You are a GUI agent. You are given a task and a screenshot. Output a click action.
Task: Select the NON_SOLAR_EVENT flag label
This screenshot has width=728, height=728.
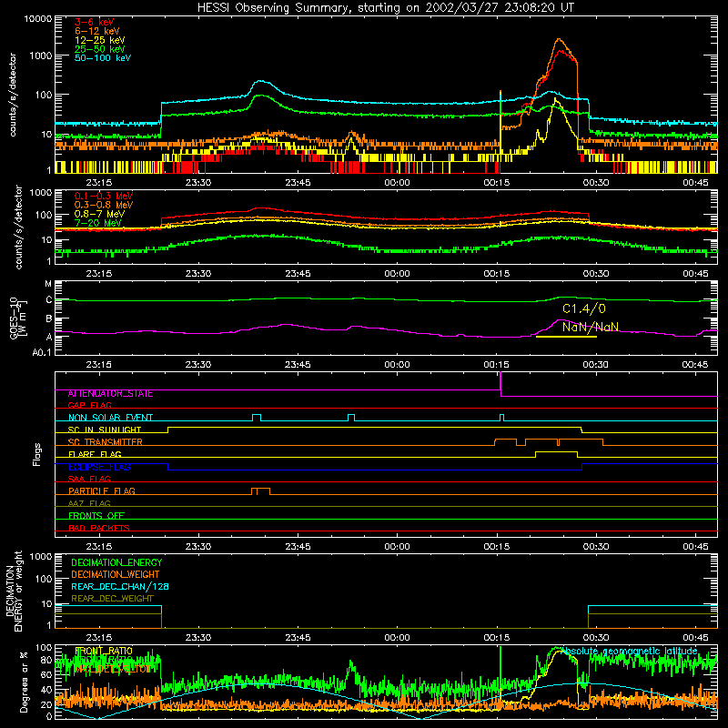[110, 418]
